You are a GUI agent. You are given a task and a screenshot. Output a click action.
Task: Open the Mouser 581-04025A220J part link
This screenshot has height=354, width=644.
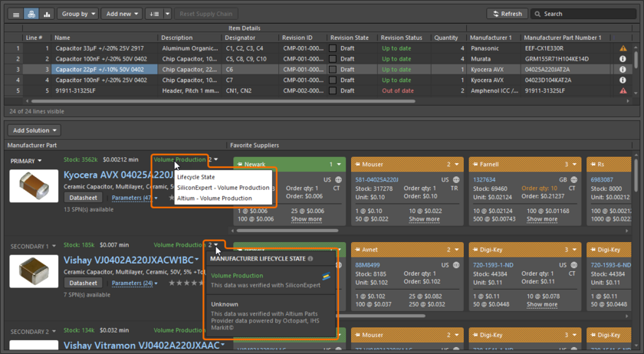point(376,180)
